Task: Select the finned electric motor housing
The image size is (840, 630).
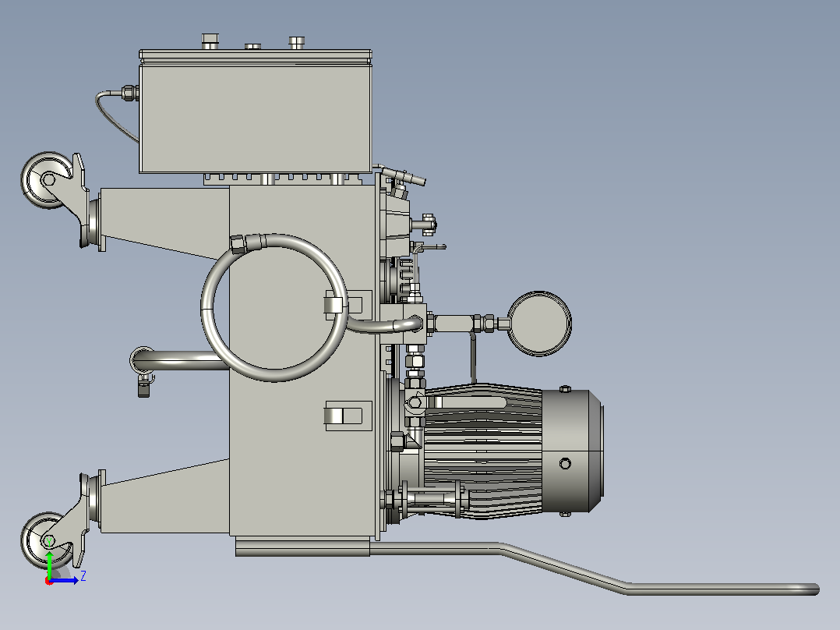Action: tap(482, 451)
